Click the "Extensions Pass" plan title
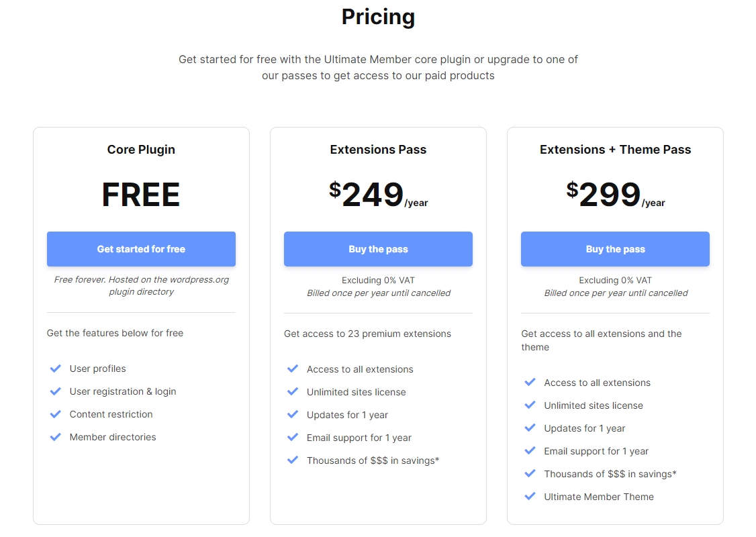 tap(378, 150)
